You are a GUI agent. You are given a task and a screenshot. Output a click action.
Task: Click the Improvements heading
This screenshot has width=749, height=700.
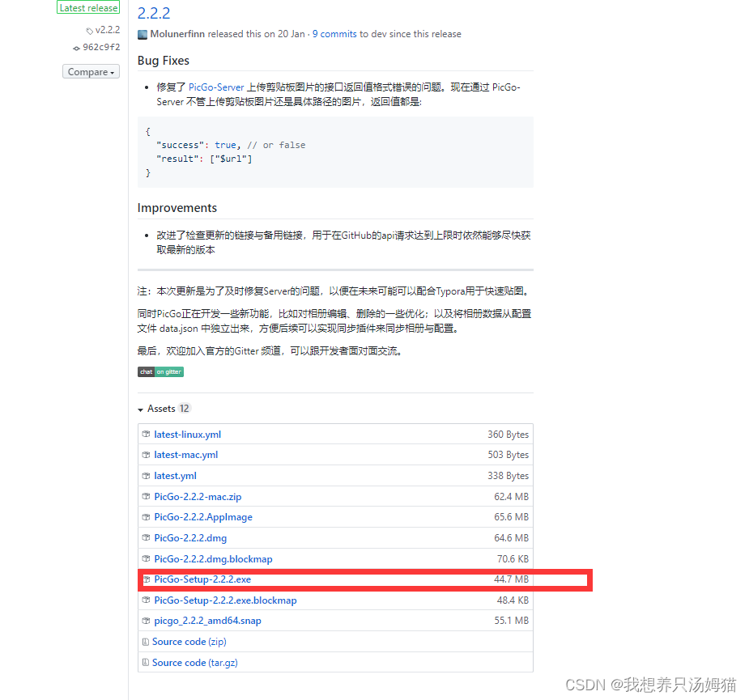[177, 208]
